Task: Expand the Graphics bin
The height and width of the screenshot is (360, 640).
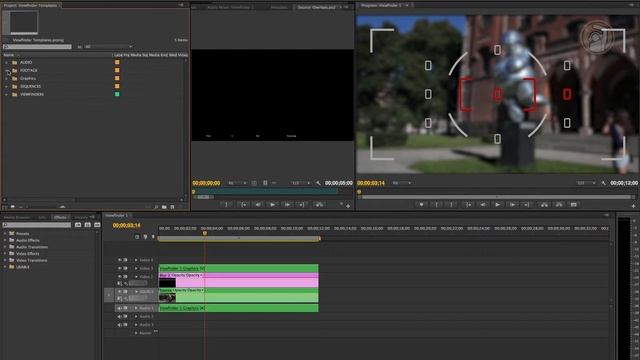Action: tap(7, 78)
